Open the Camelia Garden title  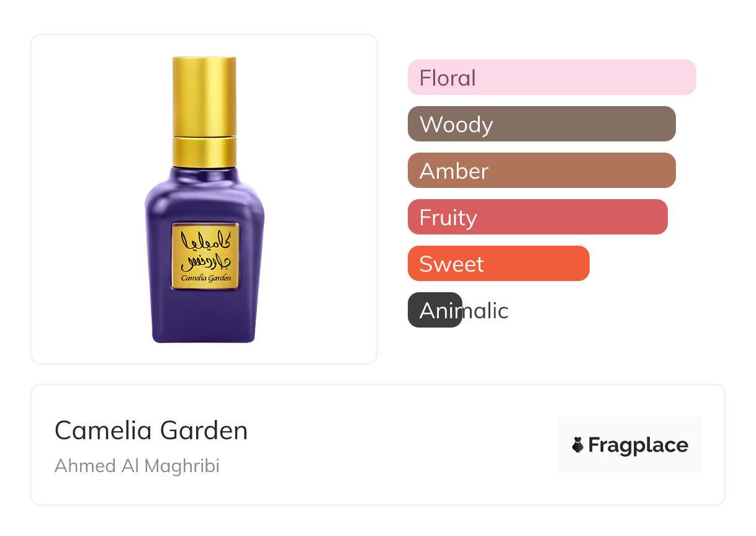coord(151,431)
